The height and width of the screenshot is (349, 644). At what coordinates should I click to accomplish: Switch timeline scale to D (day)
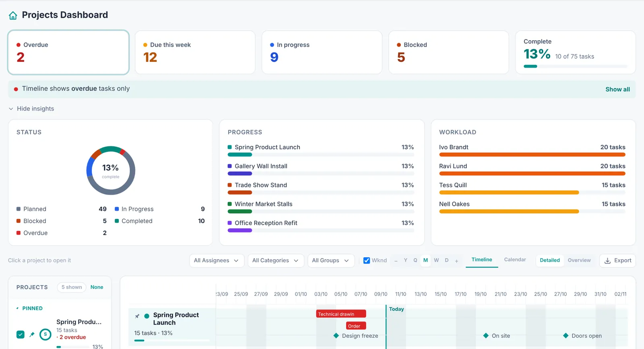pyautogui.click(x=447, y=260)
